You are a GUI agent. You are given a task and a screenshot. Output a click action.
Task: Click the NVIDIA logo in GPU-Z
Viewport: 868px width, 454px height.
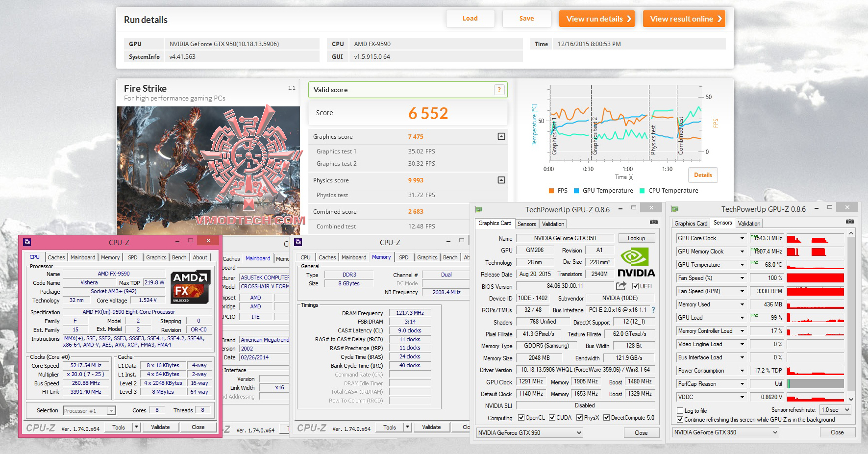(636, 262)
